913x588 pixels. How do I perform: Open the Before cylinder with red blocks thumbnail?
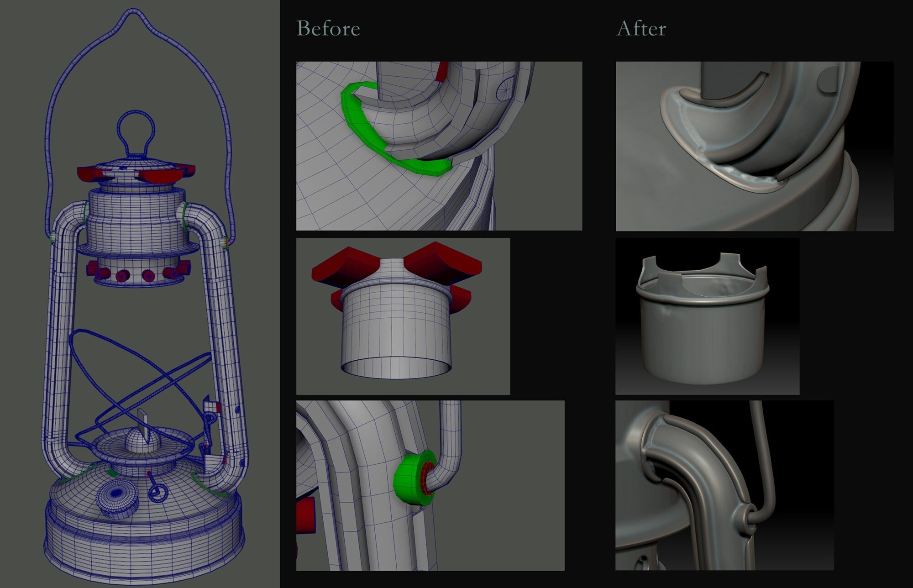(403, 316)
